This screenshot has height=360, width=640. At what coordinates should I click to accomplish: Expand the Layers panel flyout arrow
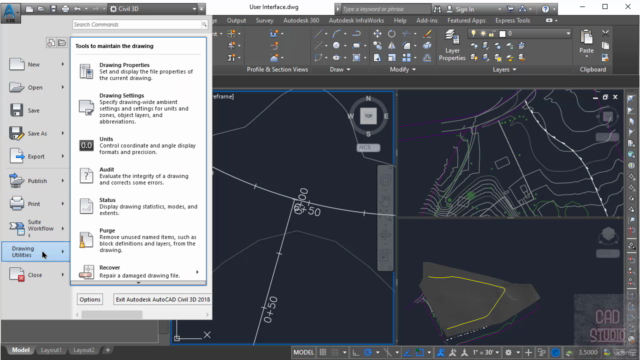point(514,69)
